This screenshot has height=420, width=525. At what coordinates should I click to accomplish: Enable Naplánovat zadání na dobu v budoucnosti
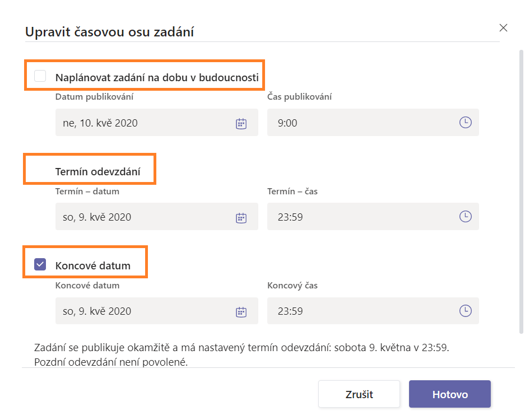point(40,76)
